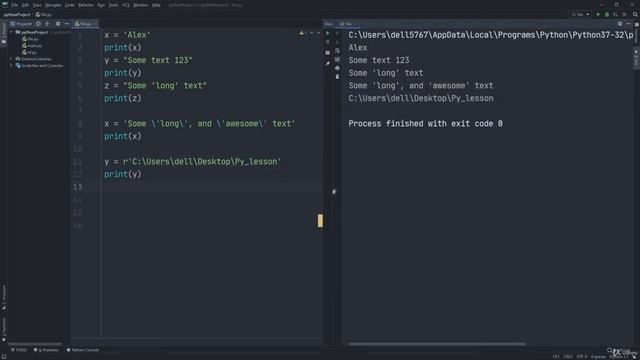Click the Search Everywhere magnifier icon
The width and height of the screenshot is (640, 360).
click(x=635, y=14)
